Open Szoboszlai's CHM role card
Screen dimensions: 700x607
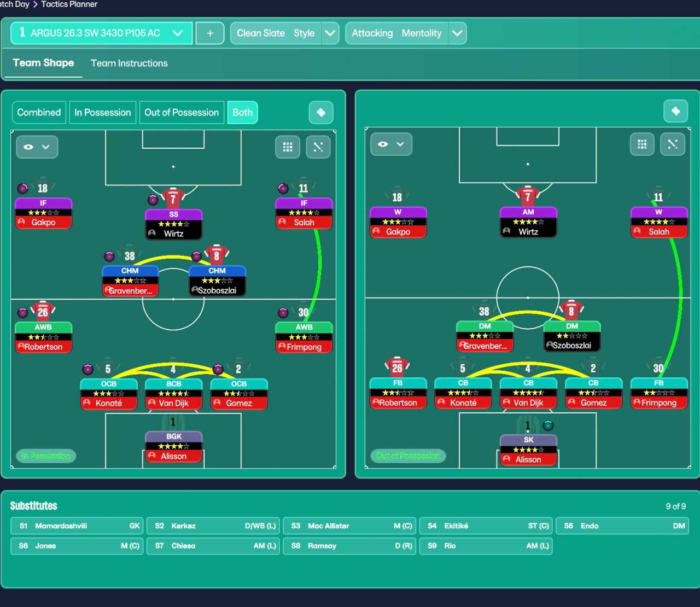(217, 281)
